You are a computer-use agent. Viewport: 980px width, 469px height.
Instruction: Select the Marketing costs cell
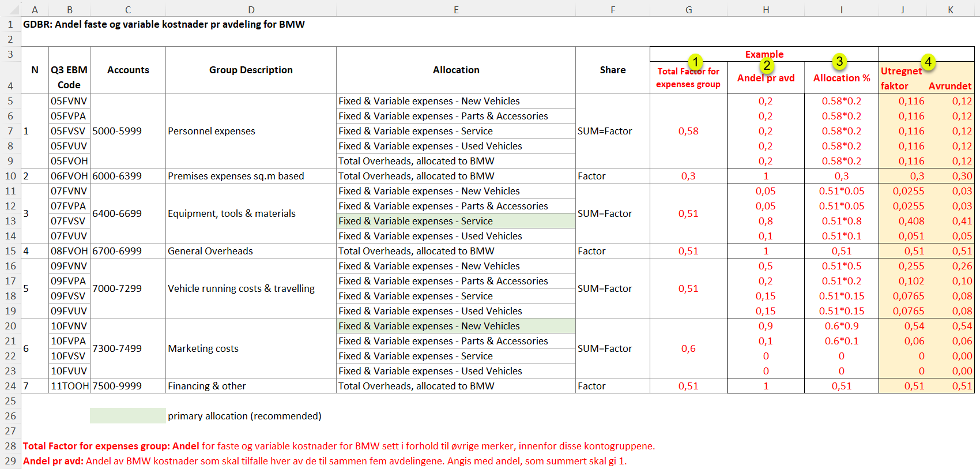pos(251,348)
